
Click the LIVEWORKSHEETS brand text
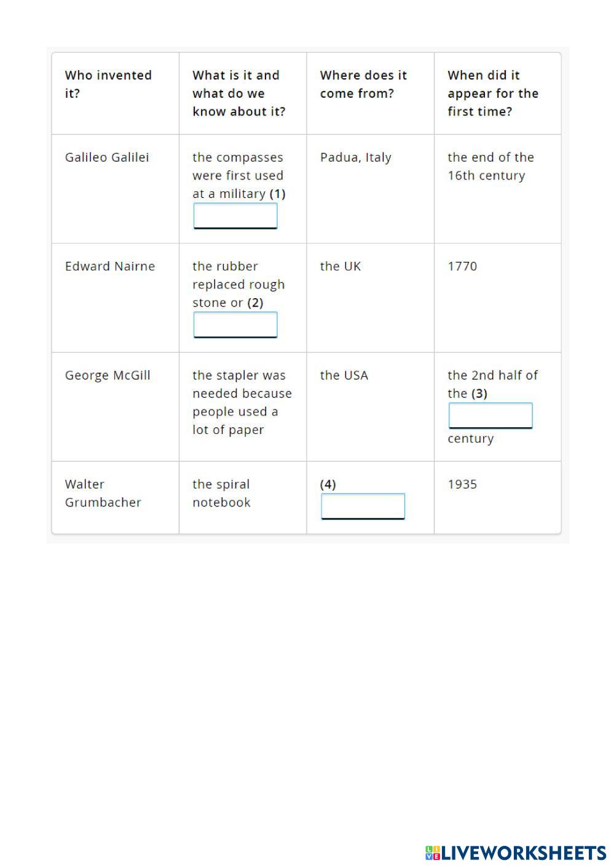coord(524,853)
